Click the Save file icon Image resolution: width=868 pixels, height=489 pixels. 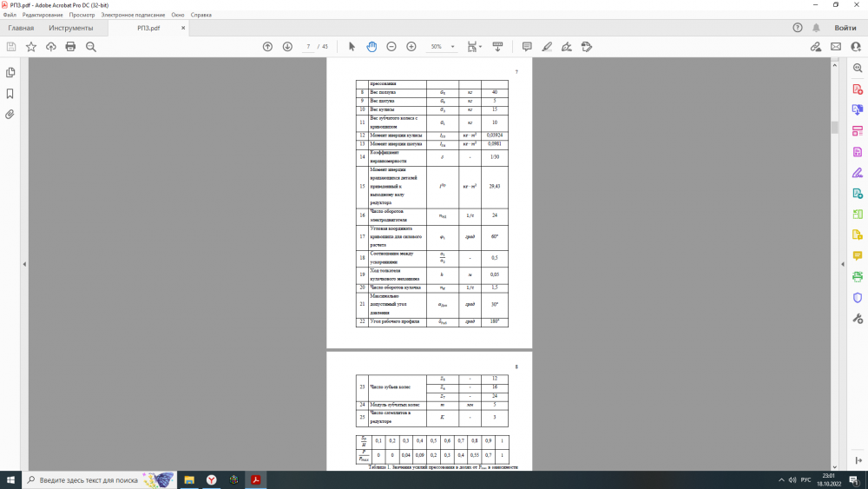(11, 47)
